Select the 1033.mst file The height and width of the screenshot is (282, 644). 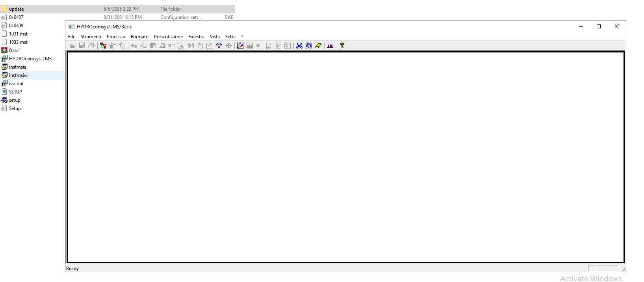18,42
